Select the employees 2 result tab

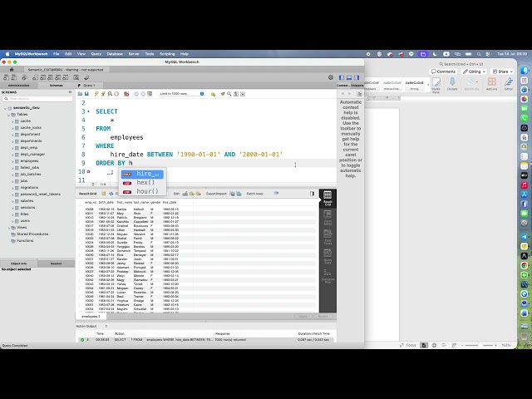pyautogui.click(x=91, y=317)
